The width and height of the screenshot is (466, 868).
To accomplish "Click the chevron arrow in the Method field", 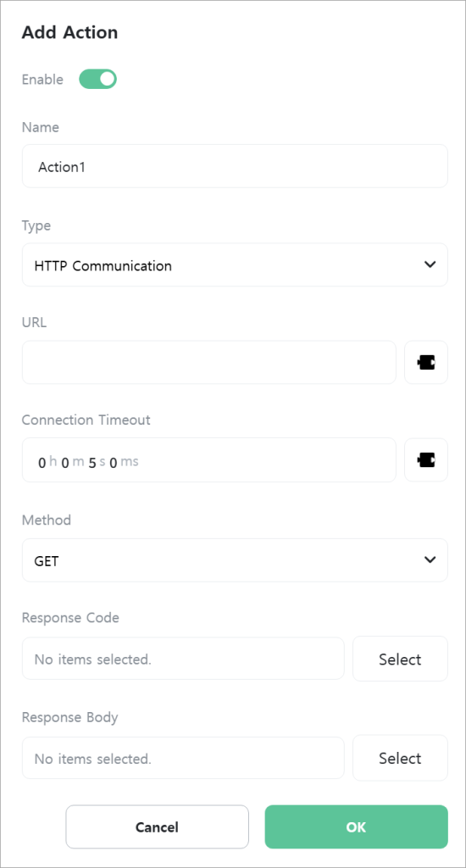I will tap(430, 559).
